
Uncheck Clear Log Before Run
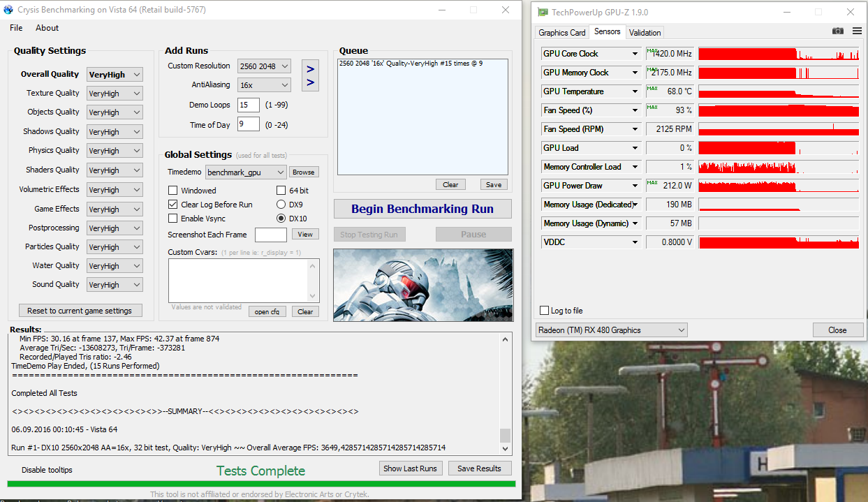(173, 205)
